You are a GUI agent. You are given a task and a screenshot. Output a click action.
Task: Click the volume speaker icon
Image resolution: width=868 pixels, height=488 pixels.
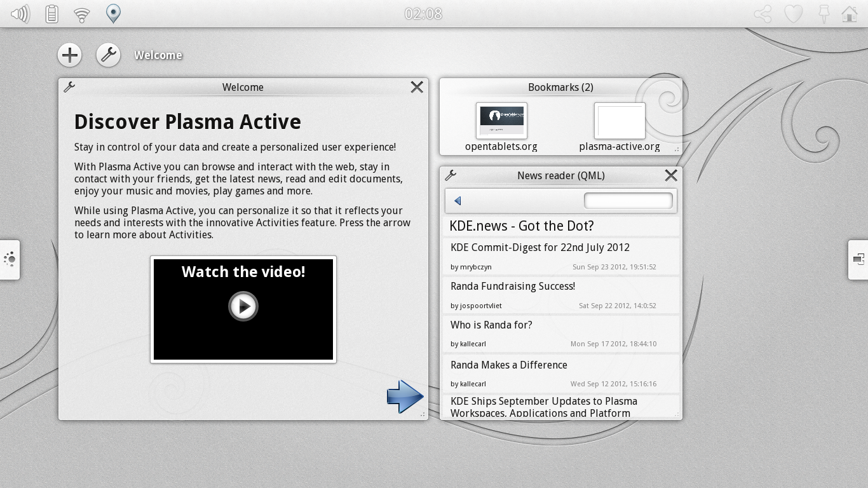coord(20,14)
